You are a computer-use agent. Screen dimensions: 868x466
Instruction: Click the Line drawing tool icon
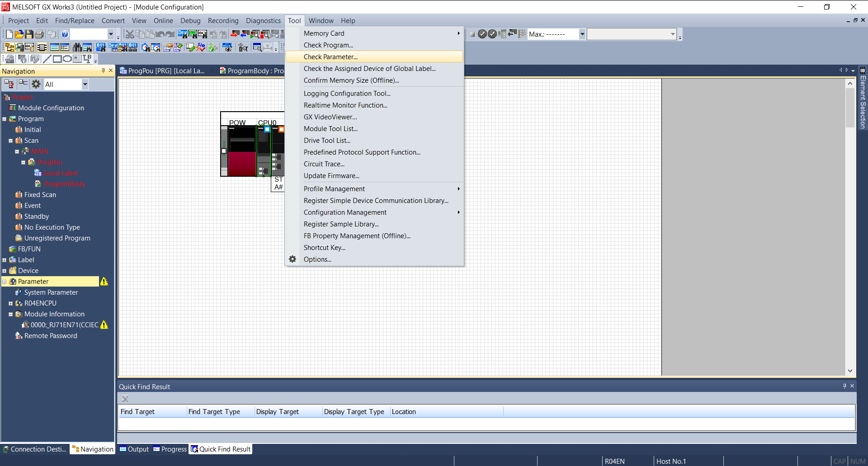(x=47, y=59)
